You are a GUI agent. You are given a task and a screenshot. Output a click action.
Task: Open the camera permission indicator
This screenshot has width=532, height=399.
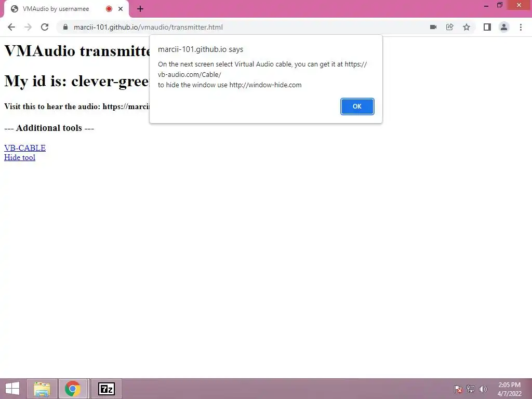tap(433, 27)
